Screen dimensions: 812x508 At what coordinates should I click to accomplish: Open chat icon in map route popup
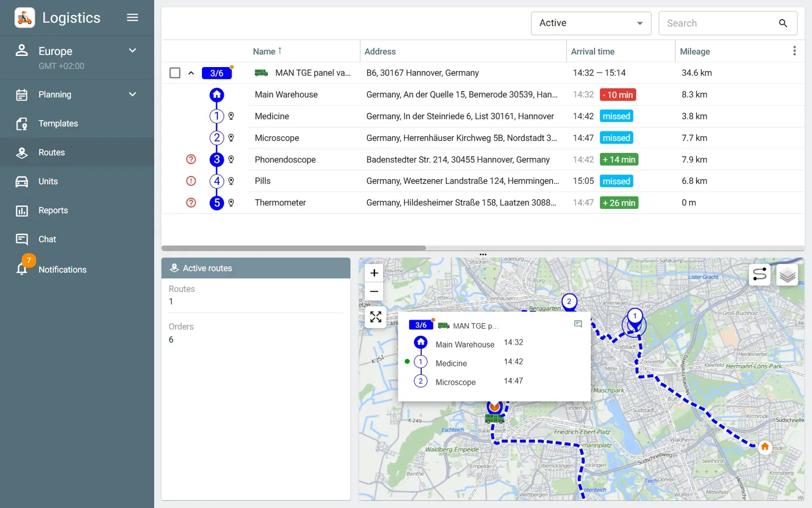[x=578, y=324]
